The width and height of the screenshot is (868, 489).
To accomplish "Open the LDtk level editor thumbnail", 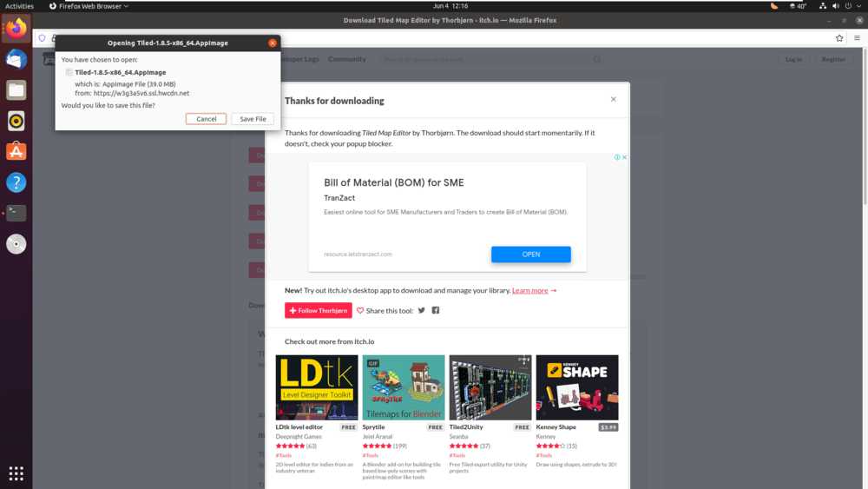I will pyautogui.click(x=317, y=387).
